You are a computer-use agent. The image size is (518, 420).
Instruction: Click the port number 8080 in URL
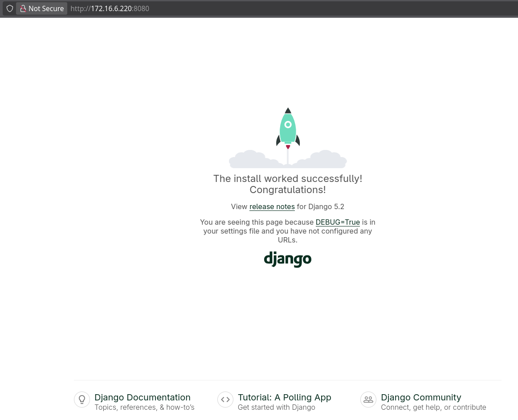pyautogui.click(x=141, y=8)
